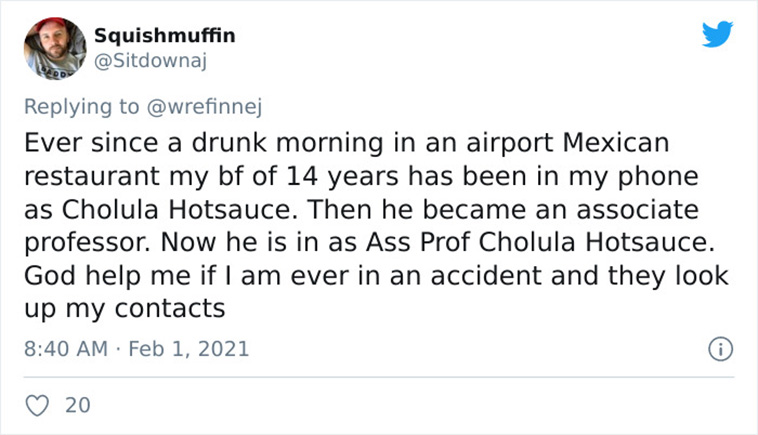
Task: Click the 'Replying to' label
Action: point(82,107)
